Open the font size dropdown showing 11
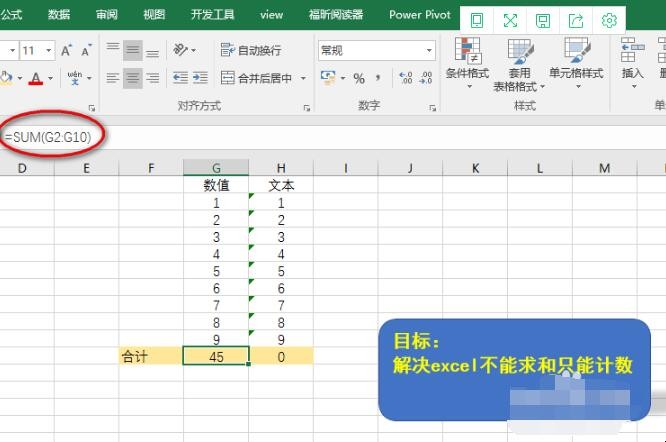This screenshot has width=666, height=442. (x=49, y=51)
